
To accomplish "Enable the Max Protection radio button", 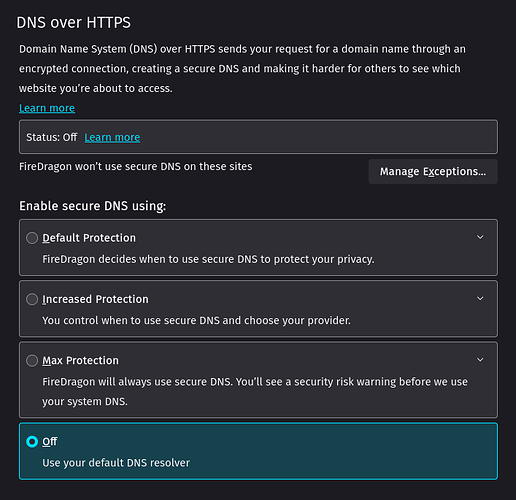I will 32,361.
